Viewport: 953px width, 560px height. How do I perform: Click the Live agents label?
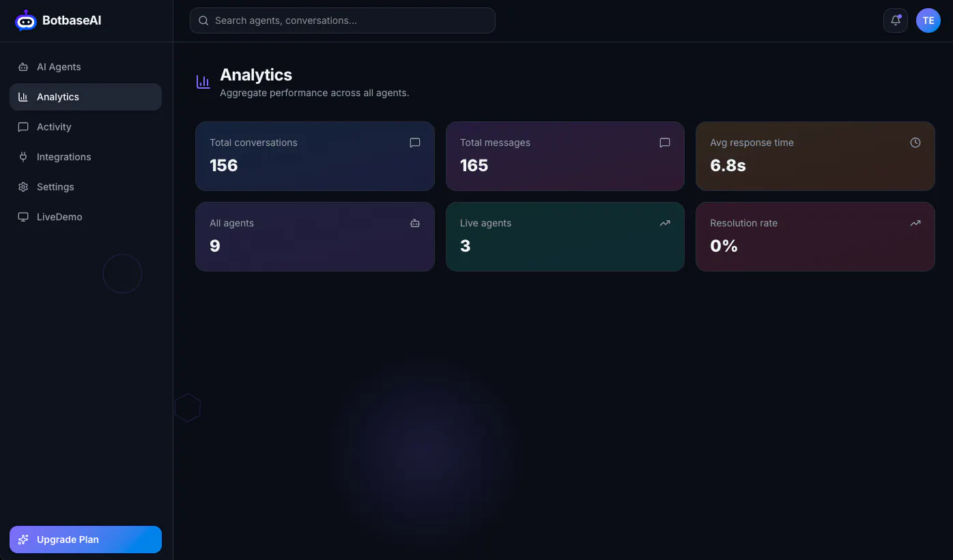point(485,223)
